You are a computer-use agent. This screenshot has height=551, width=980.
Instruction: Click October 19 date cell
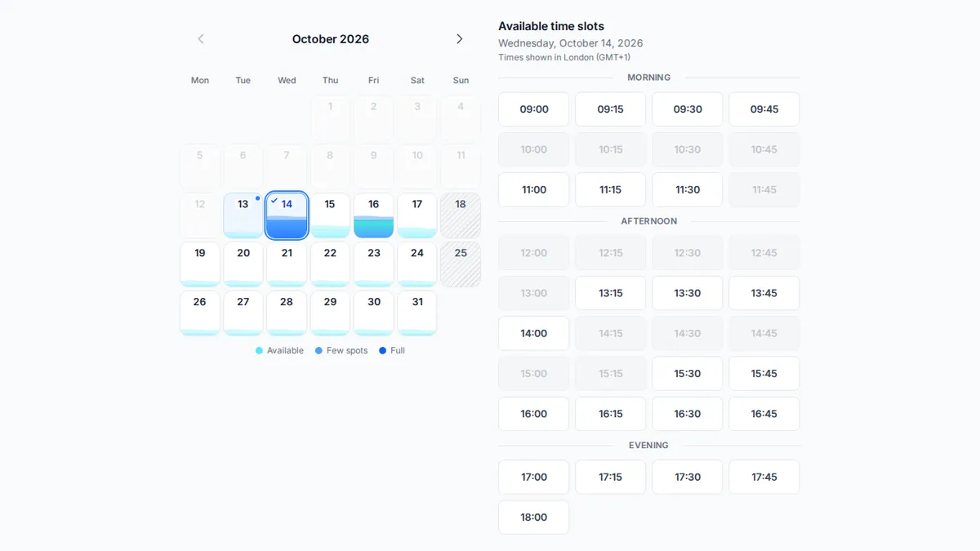coord(200,264)
